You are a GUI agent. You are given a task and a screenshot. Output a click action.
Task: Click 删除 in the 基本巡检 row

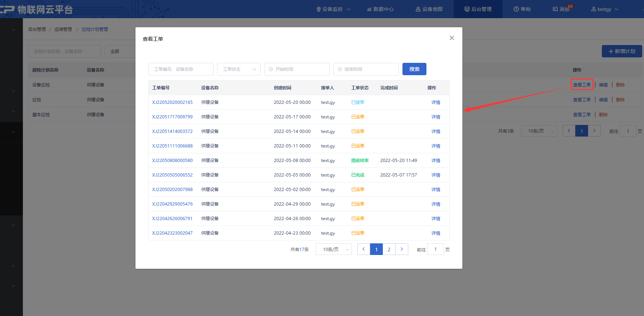[x=603, y=114]
